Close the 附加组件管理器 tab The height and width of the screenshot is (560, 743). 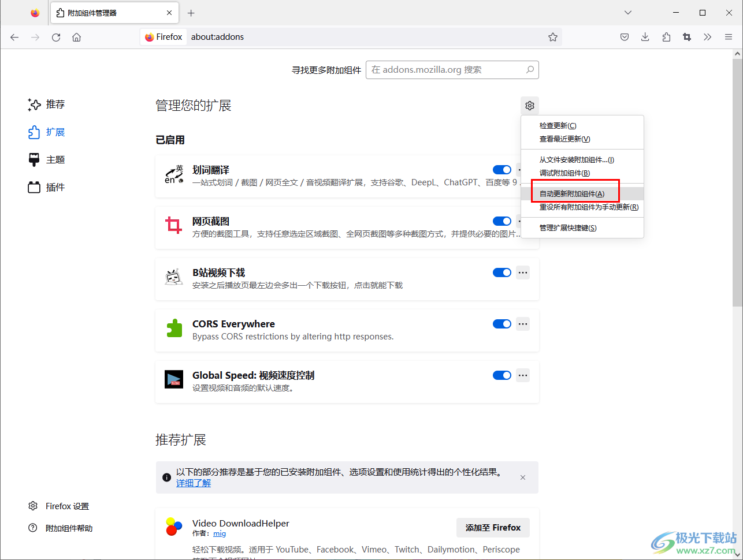pyautogui.click(x=169, y=13)
